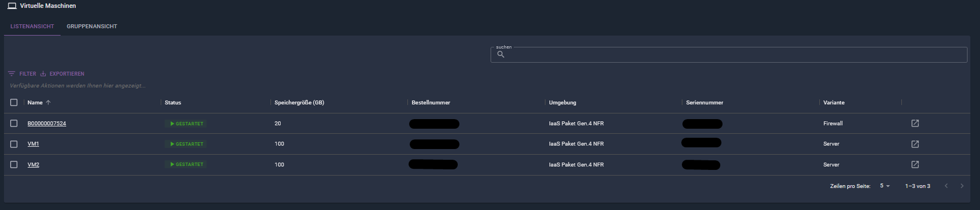Open the B00000007524 link
The height and width of the screenshot is (210, 980).
[47, 123]
